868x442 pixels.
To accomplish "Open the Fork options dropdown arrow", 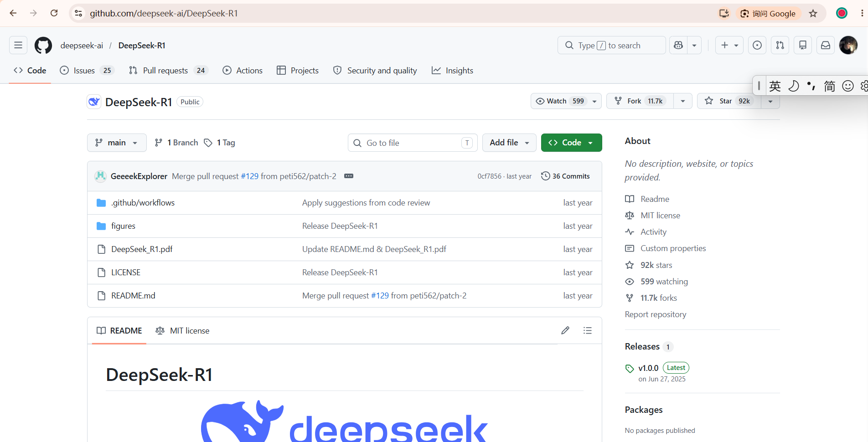I will pos(683,101).
